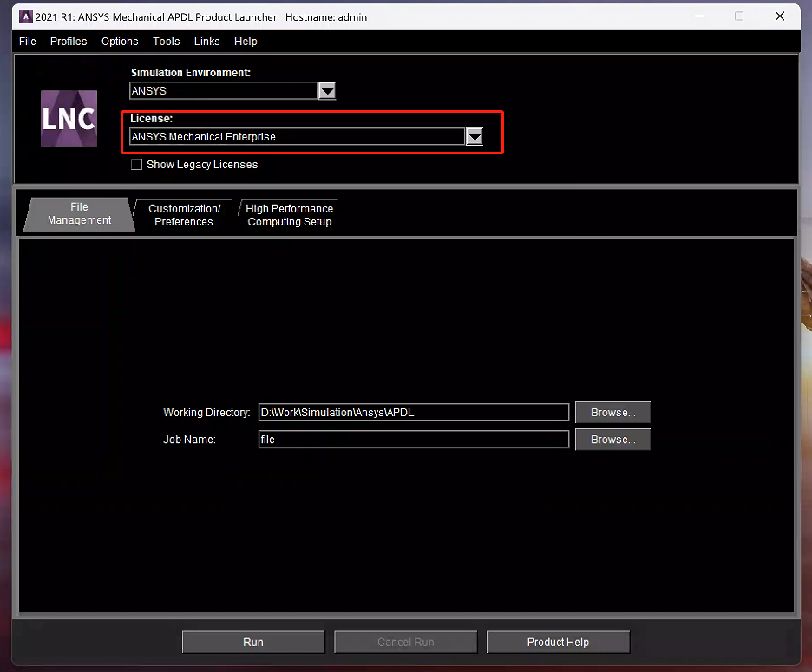Screen dimensions: 812x672
Task: Enable Show Legacy Licenses checkbox
Action: tap(137, 165)
